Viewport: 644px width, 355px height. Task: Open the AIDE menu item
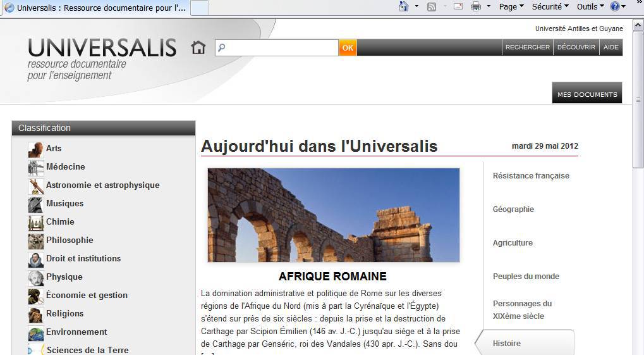[611, 47]
